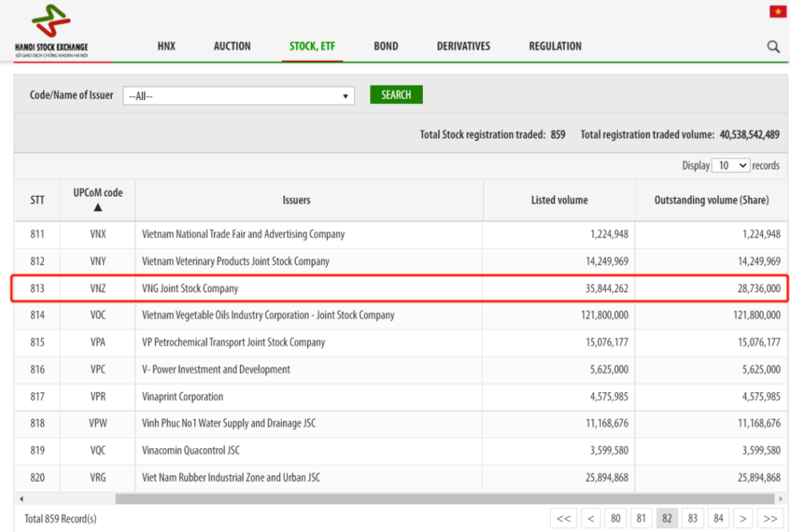Screen dimensions: 790x532
Task: Select the VNZ code cell
Action: [x=98, y=288]
